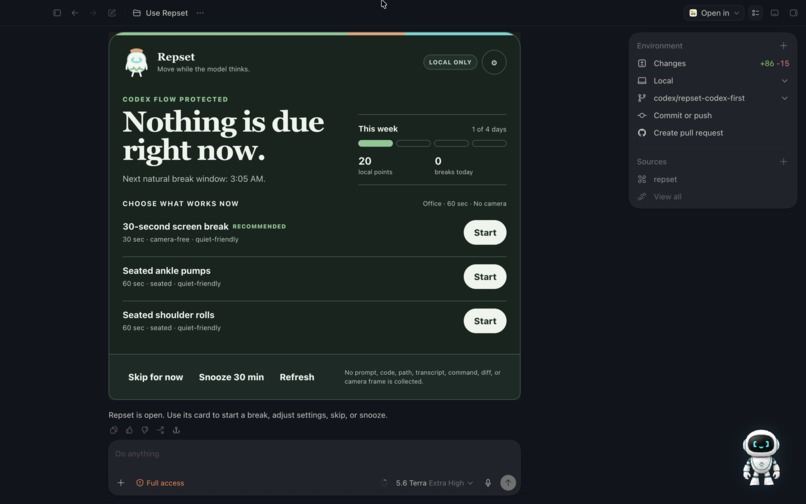Viewport: 806px width, 504px height.
Task: Click 'Office · 60 sec · No camera' preferences
Action: 464,204
